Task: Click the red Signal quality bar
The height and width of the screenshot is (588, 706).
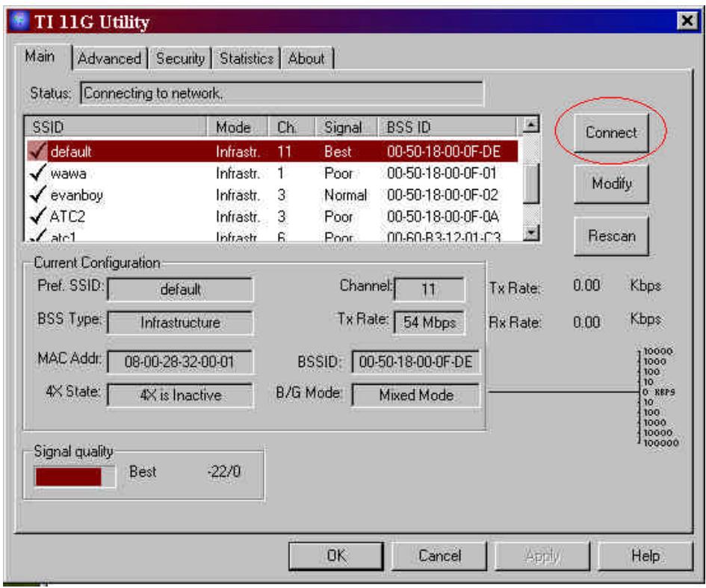Action: [x=69, y=477]
